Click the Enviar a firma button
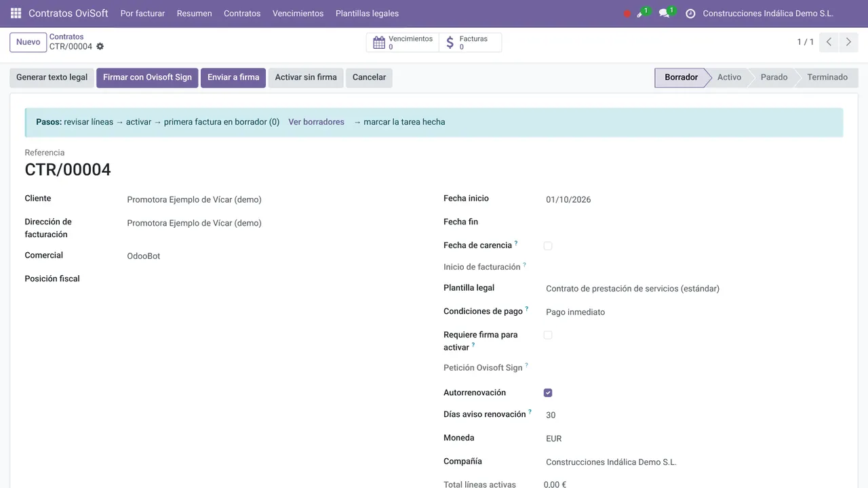The width and height of the screenshot is (868, 488). 233,77
